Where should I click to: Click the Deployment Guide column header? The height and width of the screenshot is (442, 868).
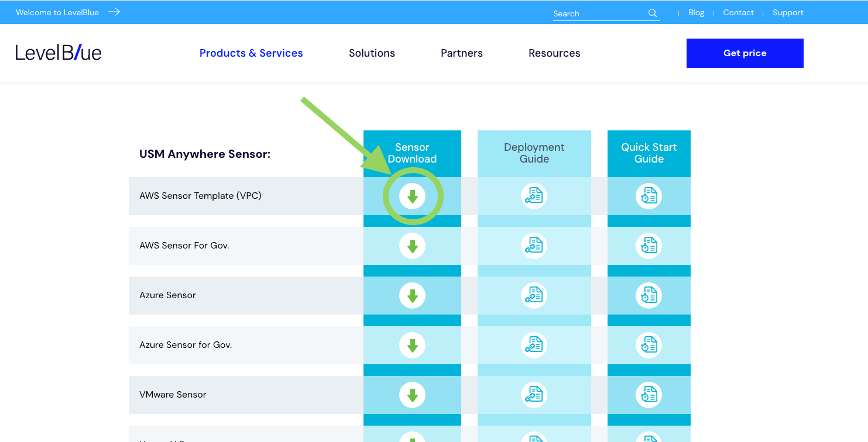[x=534, y=153]
